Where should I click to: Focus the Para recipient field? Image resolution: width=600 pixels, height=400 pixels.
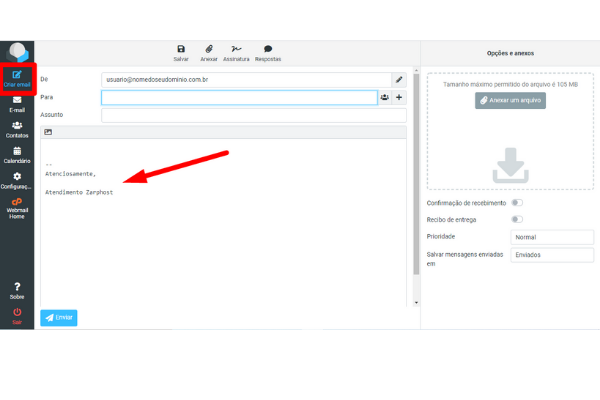click(239, 97)
